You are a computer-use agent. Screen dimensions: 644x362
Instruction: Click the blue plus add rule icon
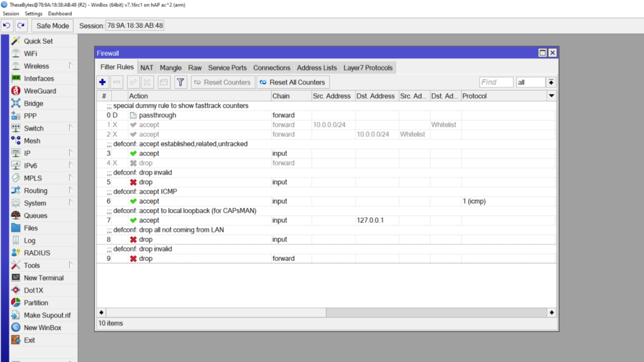[x=103, y=82]
